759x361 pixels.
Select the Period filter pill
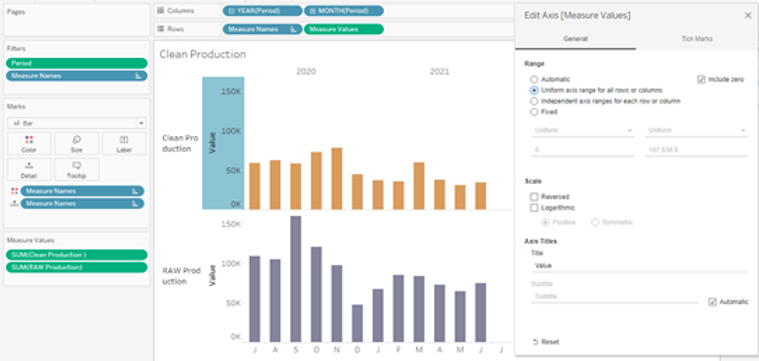pos(76,63)
